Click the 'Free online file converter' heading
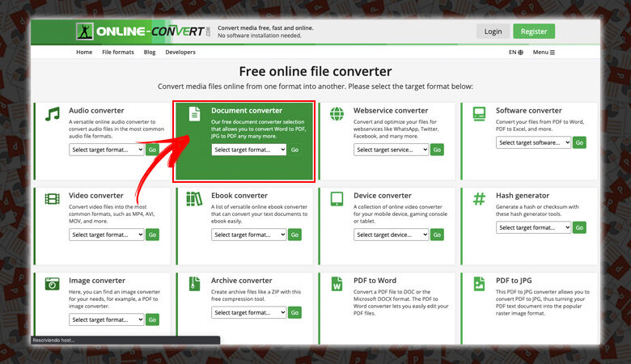The width and height of the screenshot is (631, 364). pos(315,71)
